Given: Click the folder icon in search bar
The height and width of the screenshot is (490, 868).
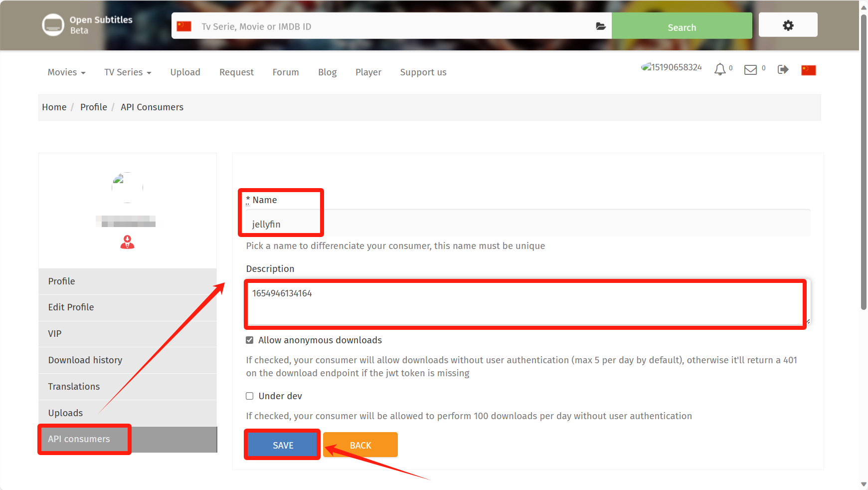Looking at the screenshot, I should [601, 26].
